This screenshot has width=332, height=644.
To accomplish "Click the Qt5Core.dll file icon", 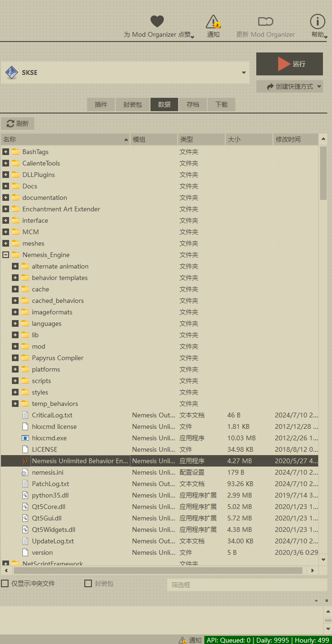I will 25,507.
